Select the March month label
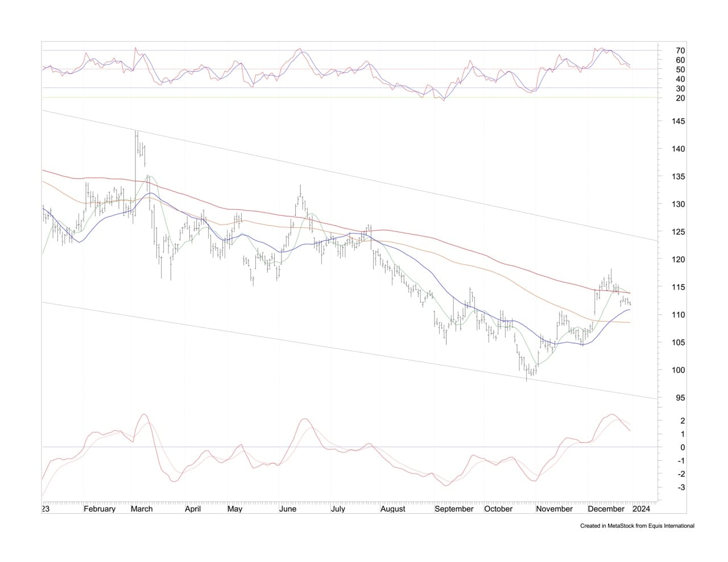The width and height of the screenshot is (728, 562). (x=142, y=509)
